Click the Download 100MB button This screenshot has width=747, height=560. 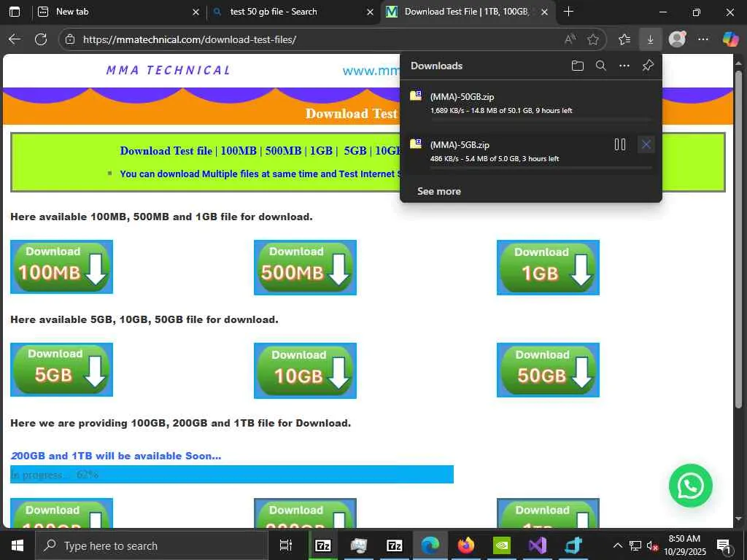(61, 267)
